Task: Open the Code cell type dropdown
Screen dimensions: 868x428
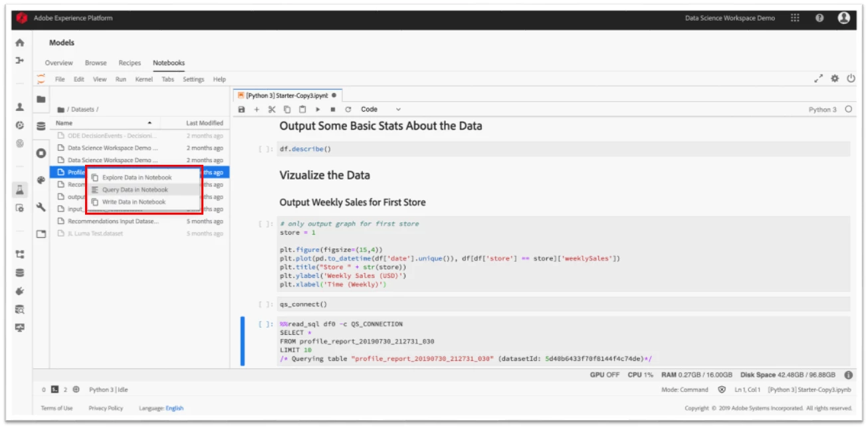Action: coord(381,110)
